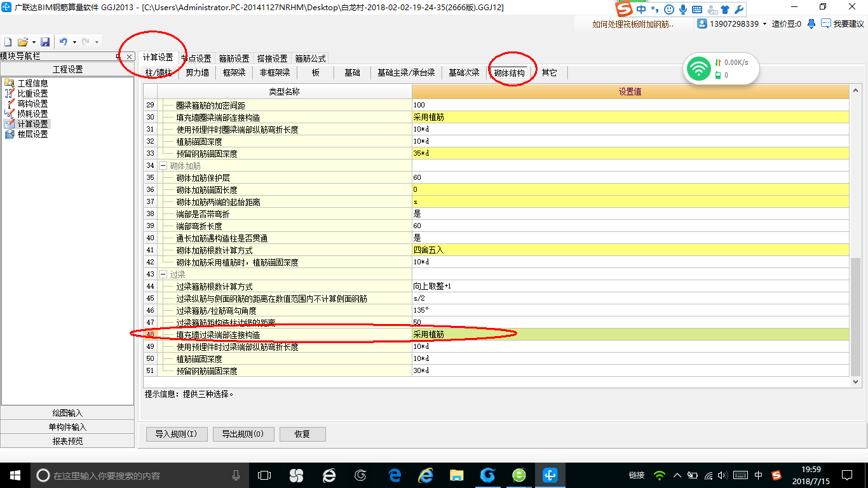Screen dimensions: 868x488
Task: Create a new project file
Action: pos(8,42)
